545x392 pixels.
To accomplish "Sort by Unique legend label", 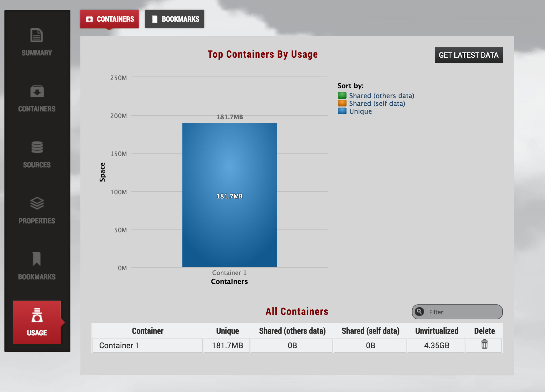I will [x=360, y=111].
